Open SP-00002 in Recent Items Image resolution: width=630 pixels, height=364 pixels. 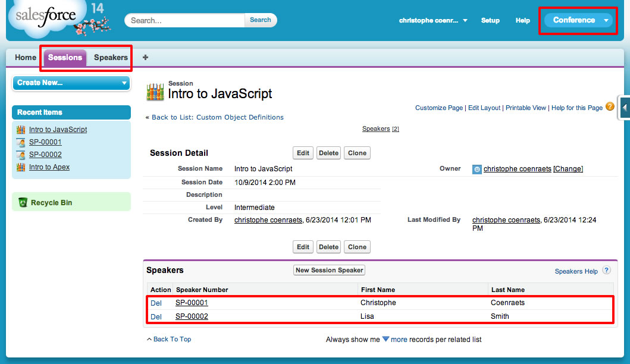pos(45,154)
